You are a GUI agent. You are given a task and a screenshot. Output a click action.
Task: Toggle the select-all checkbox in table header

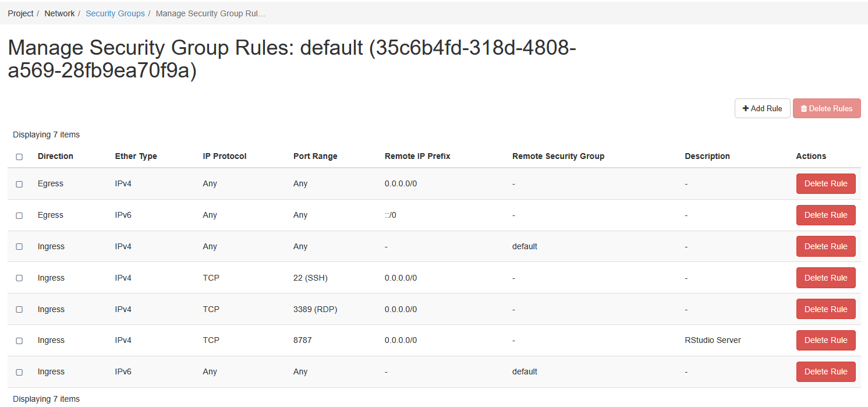click(x=19, y=157)
